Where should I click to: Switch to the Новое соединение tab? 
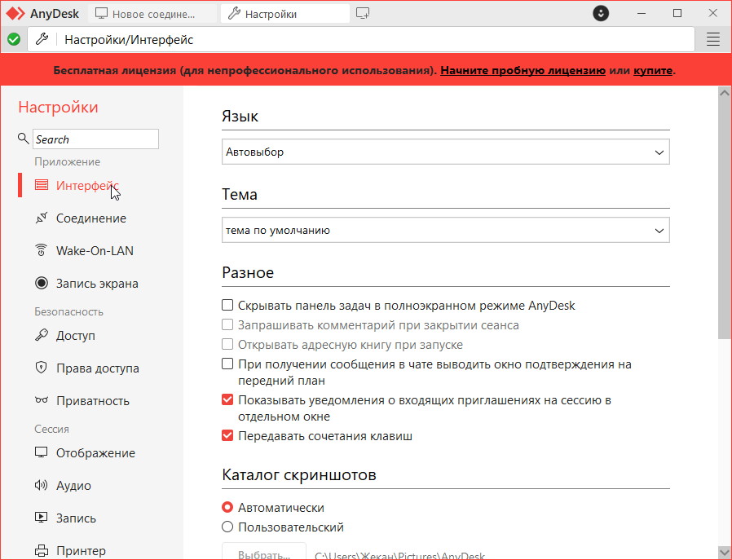click(x=152, y=14)
